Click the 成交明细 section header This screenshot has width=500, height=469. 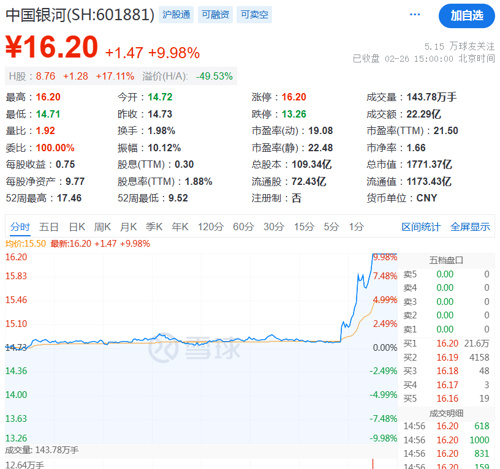pos(446,414)
